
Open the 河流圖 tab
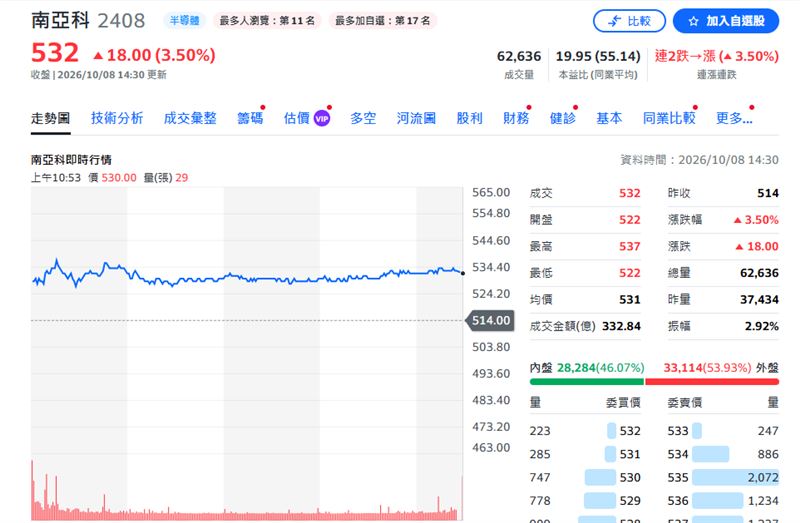tap(416, 118)
